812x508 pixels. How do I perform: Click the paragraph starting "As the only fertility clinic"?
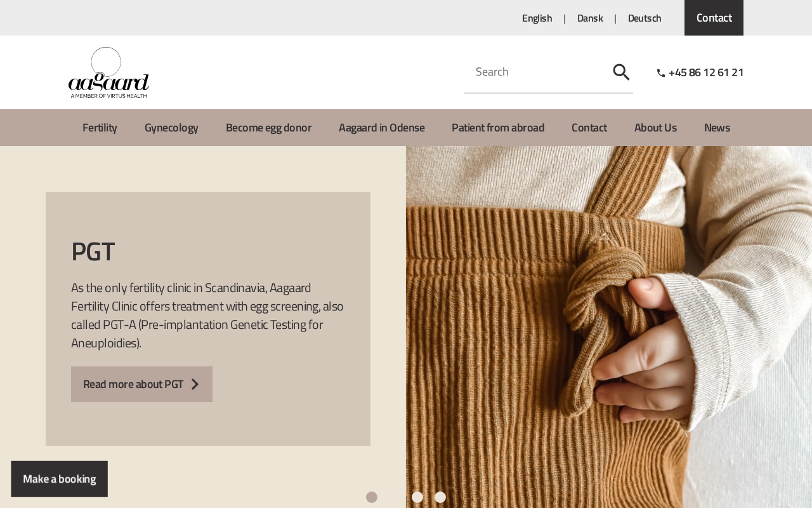coord(207,315)
